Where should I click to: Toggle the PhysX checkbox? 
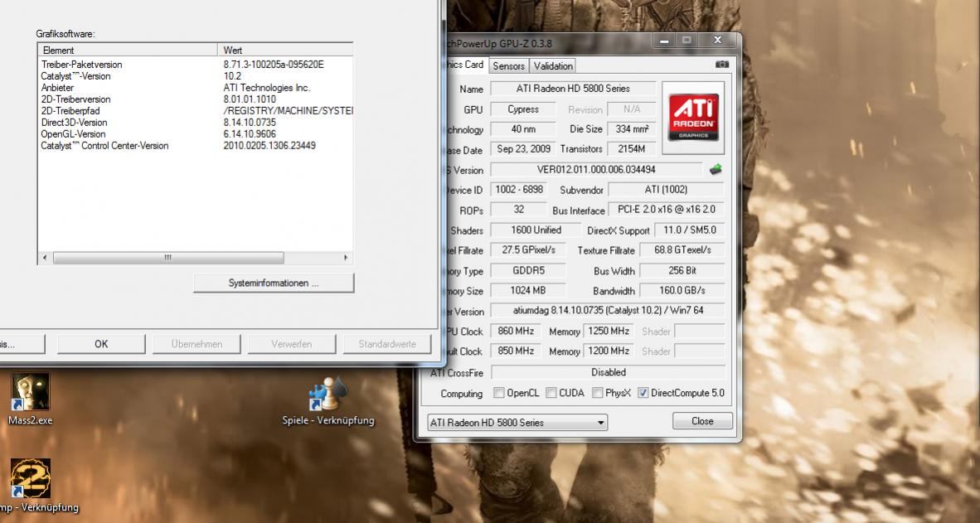click(x=597, y=393)
